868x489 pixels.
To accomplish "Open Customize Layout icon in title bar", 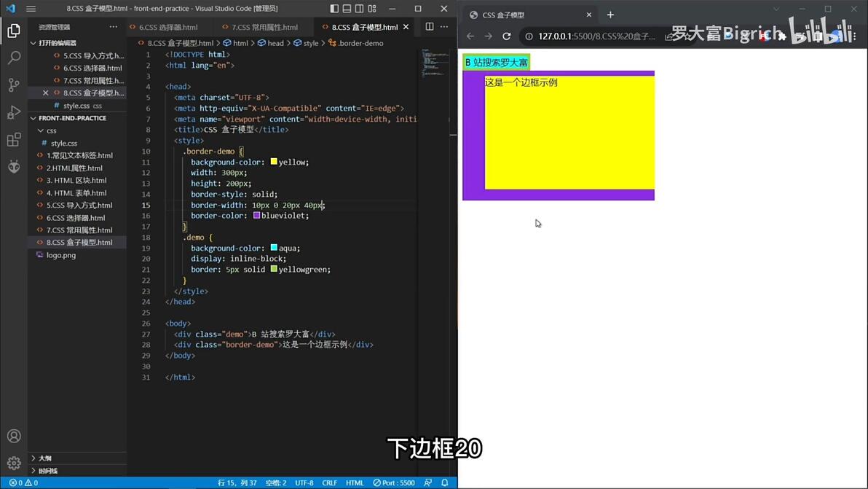I will [x=373, y=8].
